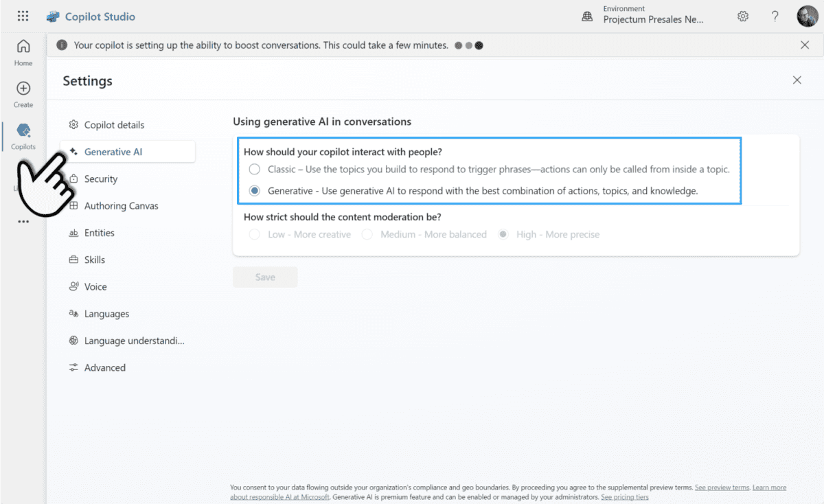Open the See pricing tiers link
The height and width of the screenshot is (504, 824).
[624, 496]
